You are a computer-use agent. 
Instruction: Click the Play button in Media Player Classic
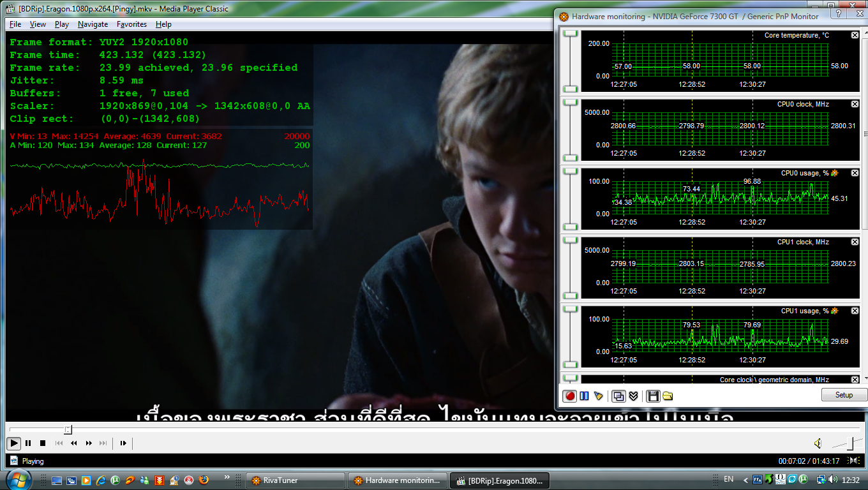(x=13, y=443)
